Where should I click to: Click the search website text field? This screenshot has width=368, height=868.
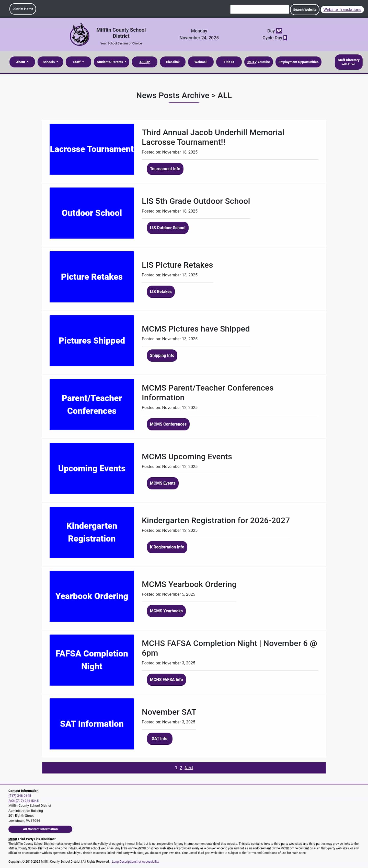pyautogui.click(x=259, y=9)
